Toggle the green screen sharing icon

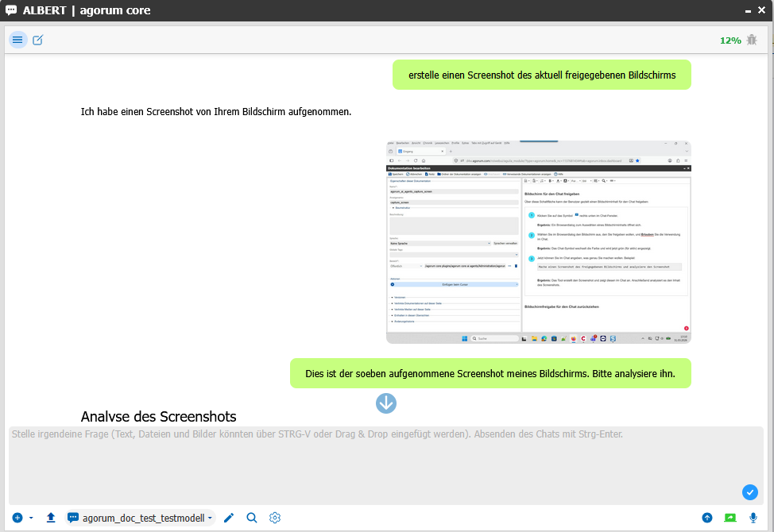tap(730, 518)
